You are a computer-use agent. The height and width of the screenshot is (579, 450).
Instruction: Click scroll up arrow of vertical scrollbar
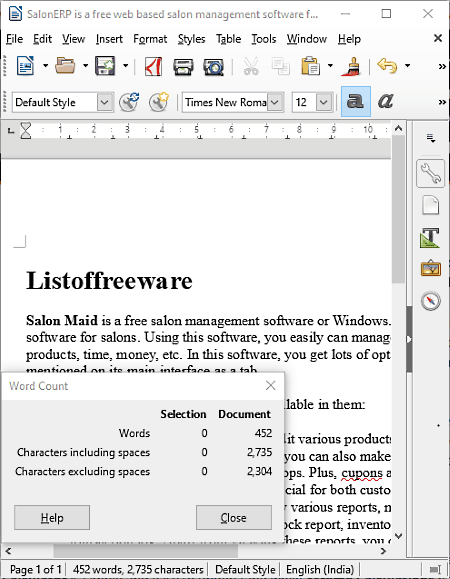pos(398,129)
